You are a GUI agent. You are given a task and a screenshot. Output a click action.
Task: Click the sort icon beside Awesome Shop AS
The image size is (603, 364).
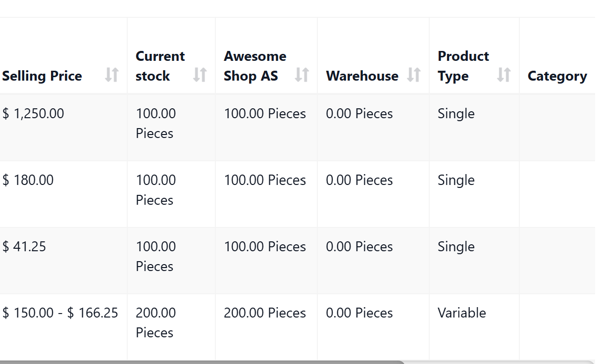[x=303, y=75]
